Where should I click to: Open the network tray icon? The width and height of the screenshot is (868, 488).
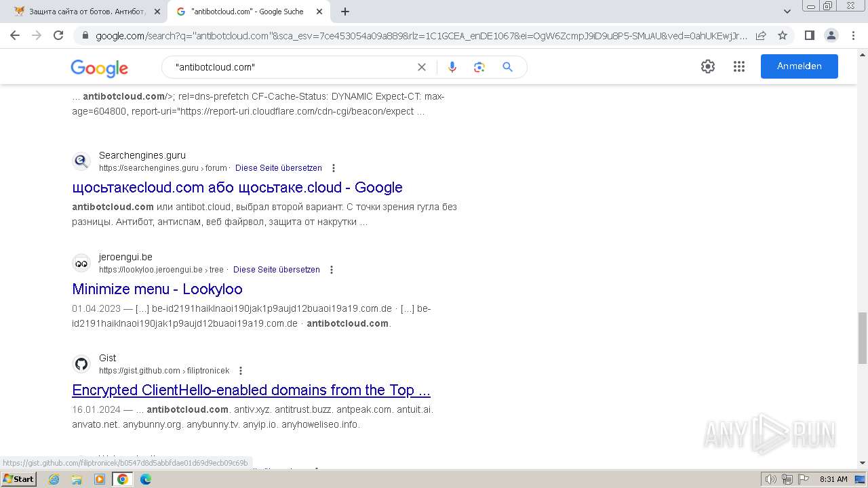(787, 479)
